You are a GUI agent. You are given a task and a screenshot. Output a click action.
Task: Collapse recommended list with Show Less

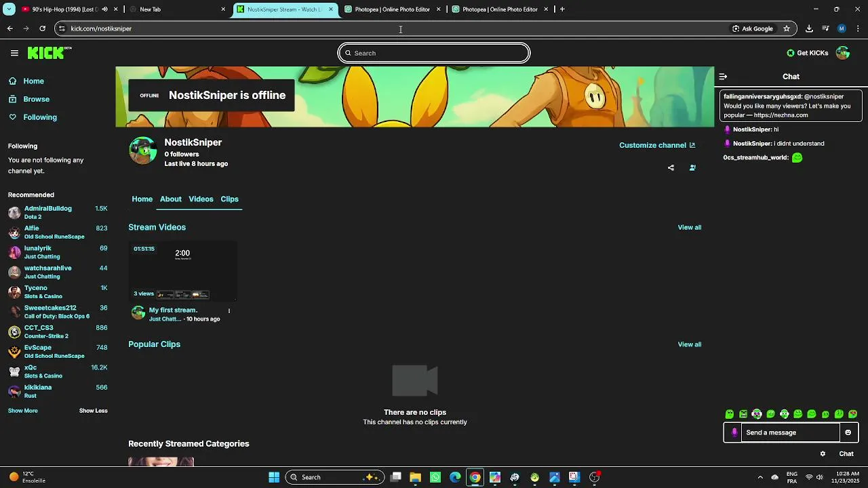(x=93, y=411)
